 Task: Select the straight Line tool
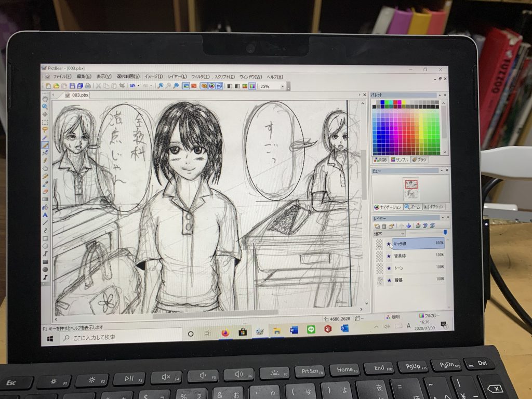click(x=45, y=222)
